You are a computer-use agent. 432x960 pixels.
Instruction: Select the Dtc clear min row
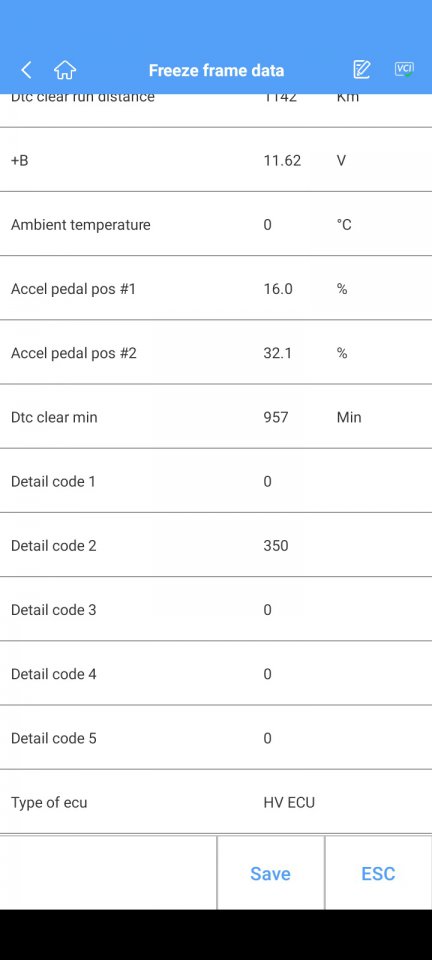point(216,417)
